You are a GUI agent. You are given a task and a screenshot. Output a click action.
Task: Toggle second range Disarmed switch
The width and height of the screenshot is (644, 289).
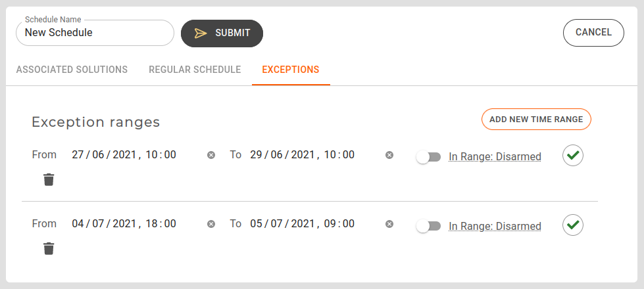pyautogui.click(x=428, y=226)
